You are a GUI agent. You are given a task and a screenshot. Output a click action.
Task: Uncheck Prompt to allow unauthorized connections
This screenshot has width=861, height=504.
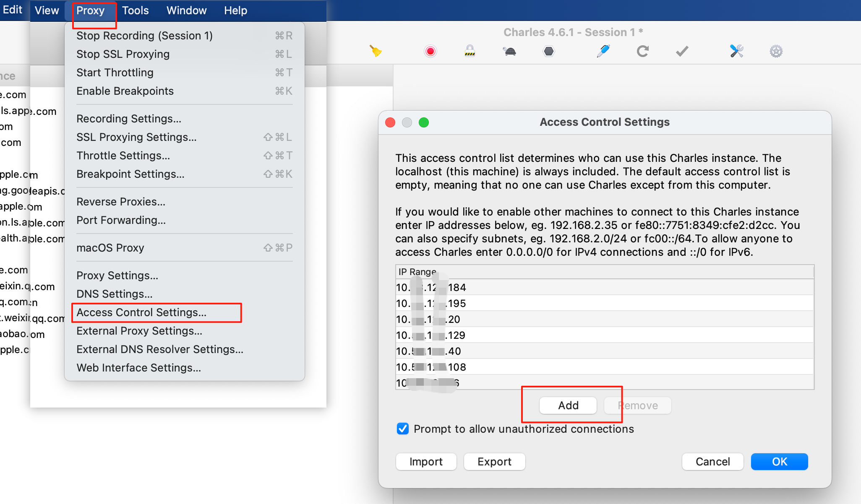402,429
